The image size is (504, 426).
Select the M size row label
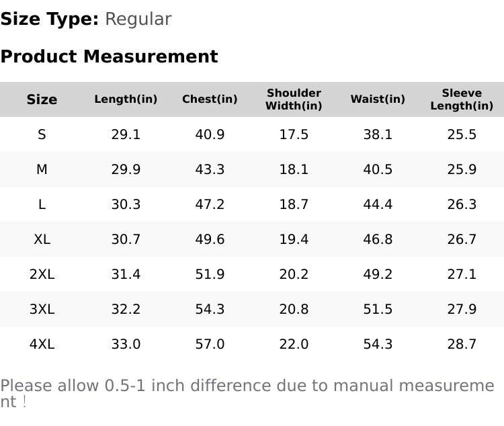click(x=42, y=169)
